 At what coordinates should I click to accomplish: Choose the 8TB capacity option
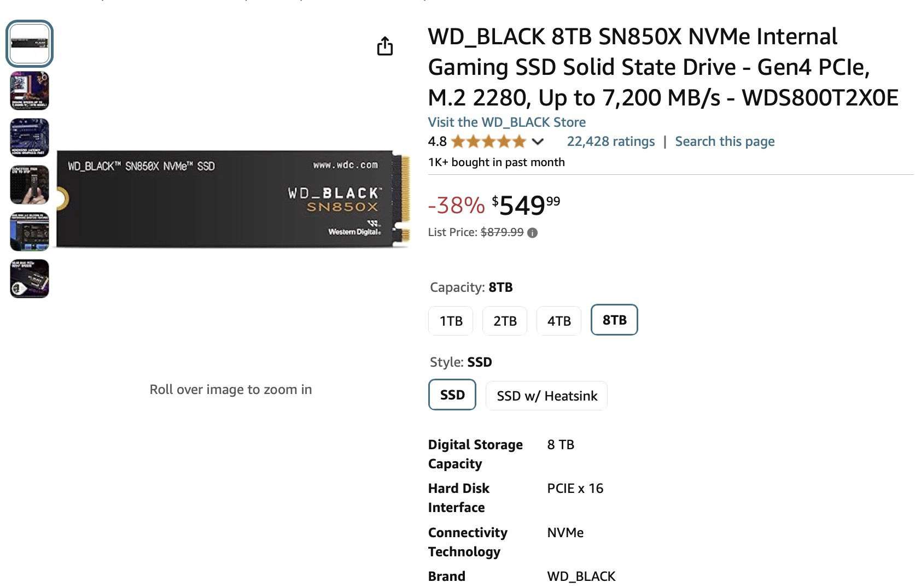tap(614, 320)
